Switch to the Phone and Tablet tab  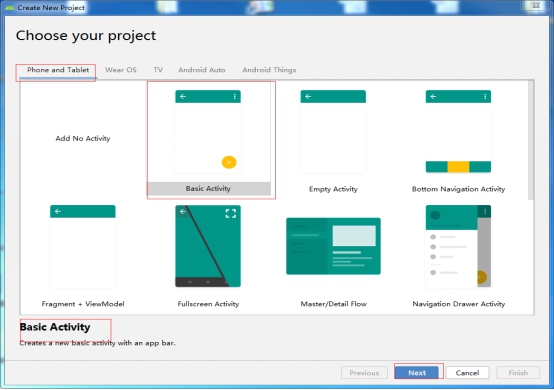[58, 70]
